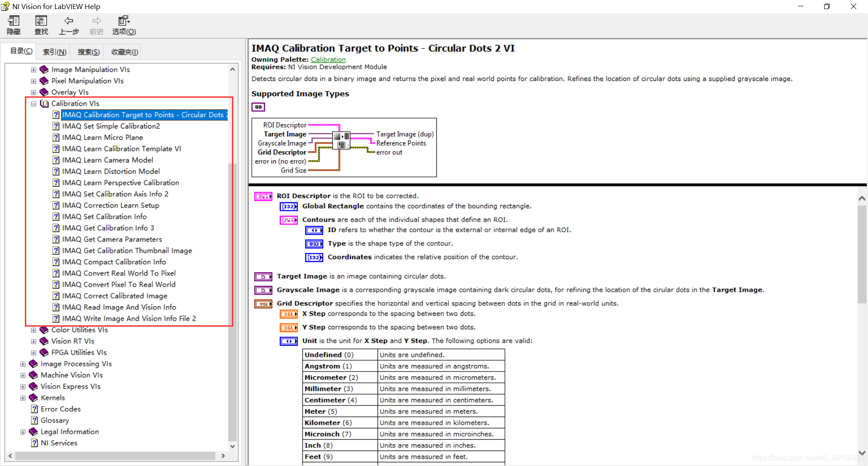Click scroll-right arrow of contents tree
868x466 pixels.
click(x=223, y=456)
